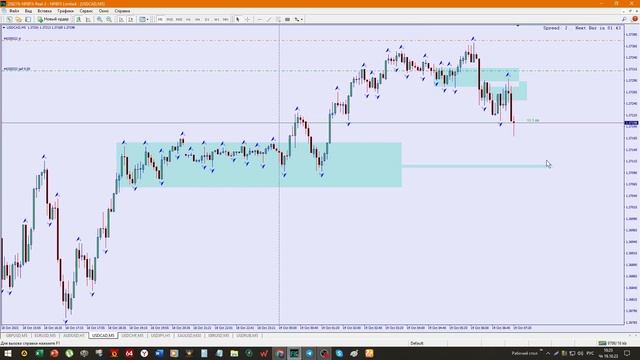Click the connection status kb indicator
The height and width of the screenshot is (360, 640).
612,343
